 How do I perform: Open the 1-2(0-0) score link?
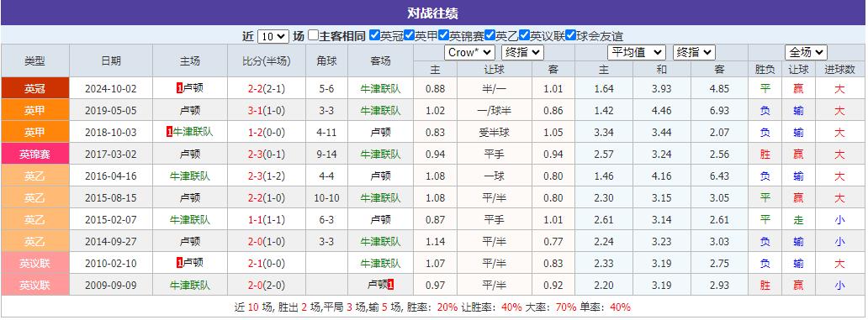pyautogui.click(x=267, y=133)
